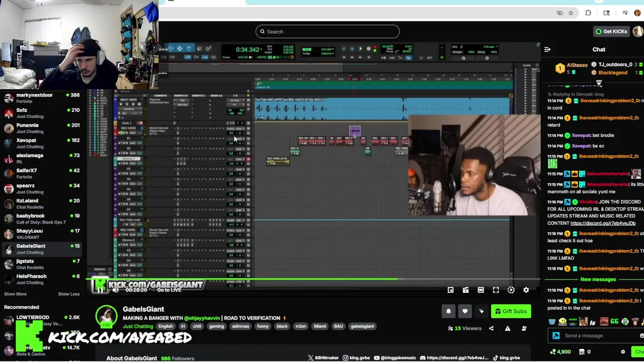Screen dimensions: 644x362
Task: Collapse the chat panel with arrow icon
Action: coord(547,49)
